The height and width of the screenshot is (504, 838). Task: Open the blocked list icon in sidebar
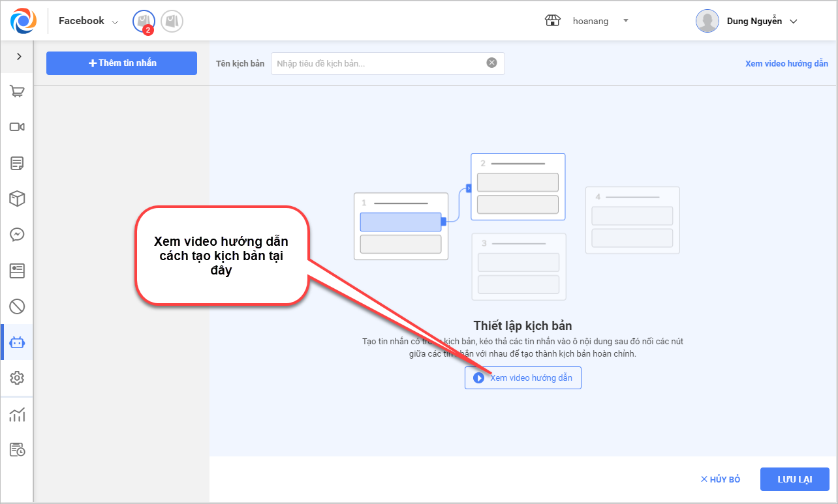coord(17,306)
